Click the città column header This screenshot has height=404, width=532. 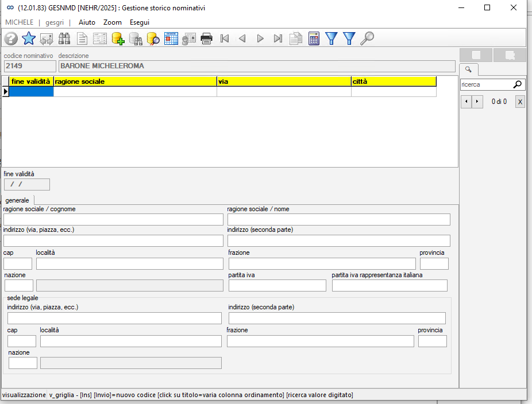[x=394, y=81]
